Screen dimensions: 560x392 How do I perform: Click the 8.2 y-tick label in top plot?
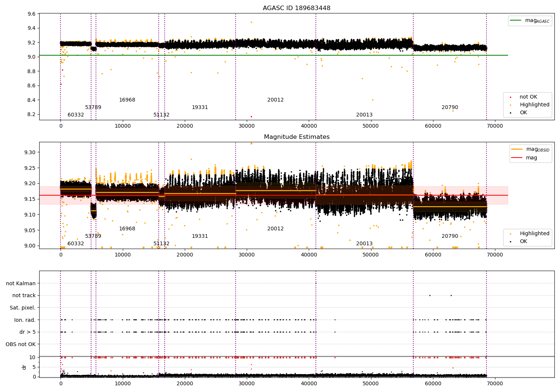pyautogui.click(x=32, y=115)
